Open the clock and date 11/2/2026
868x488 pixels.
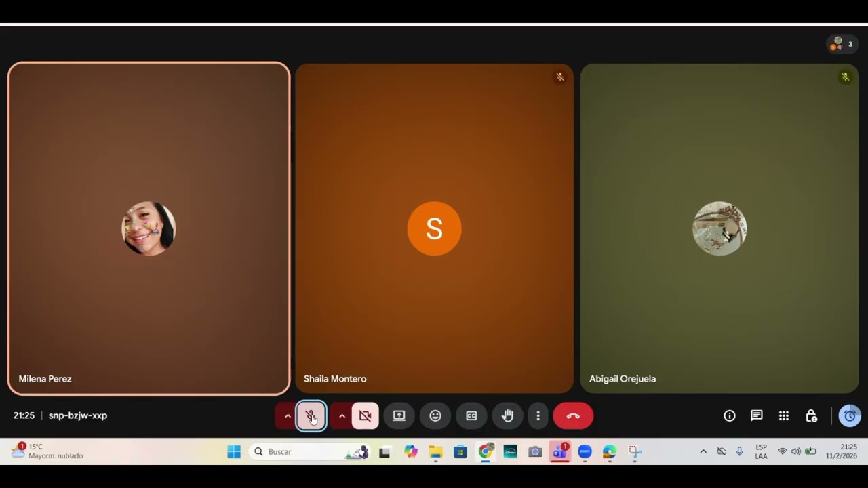click(842, 451)
